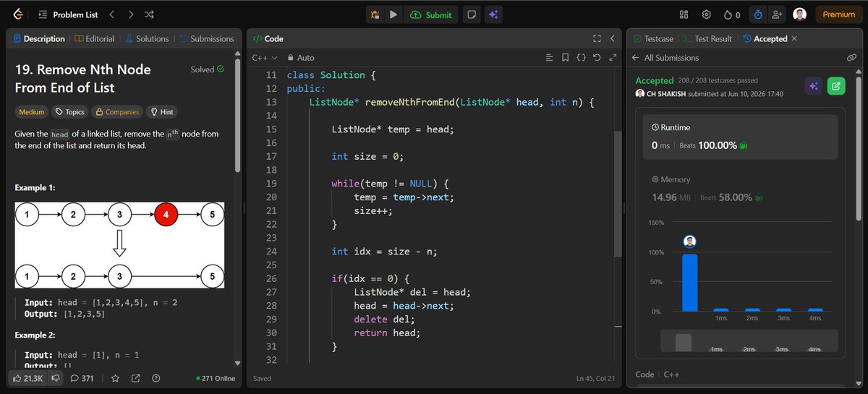
Task: Switch to the Editorial tab
Action: 95,38
